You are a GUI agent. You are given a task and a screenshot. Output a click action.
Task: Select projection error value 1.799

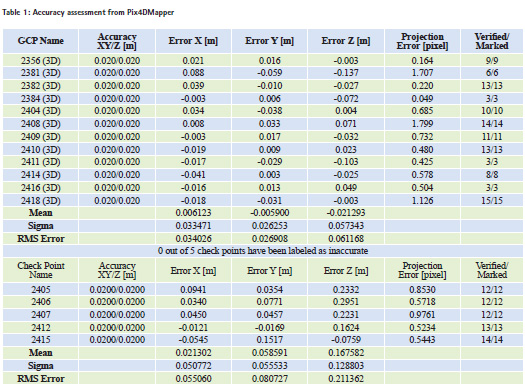click(422, 124)
